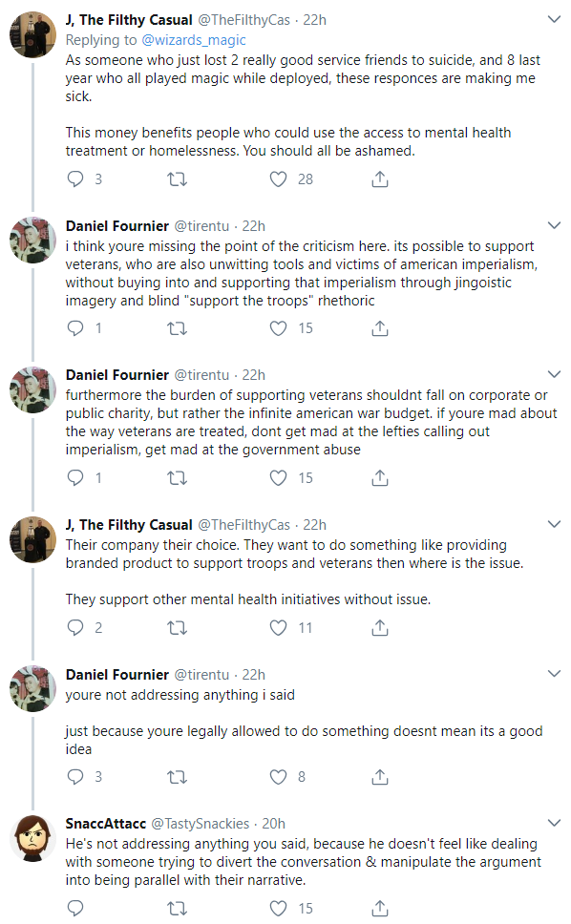Viewport: 571px width, 924px height.
Task: Open the @wizards_magic profile link
Action: coord(194,40)
